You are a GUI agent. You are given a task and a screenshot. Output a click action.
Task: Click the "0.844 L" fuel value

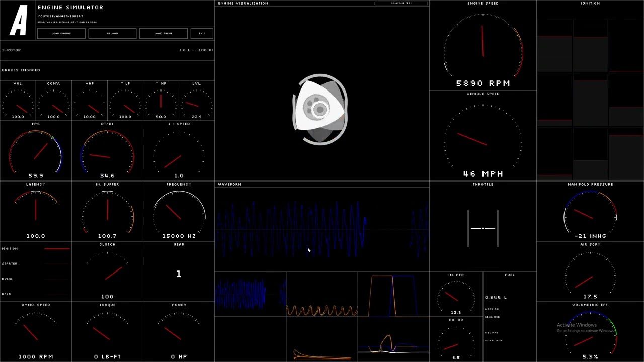[496, 297]
